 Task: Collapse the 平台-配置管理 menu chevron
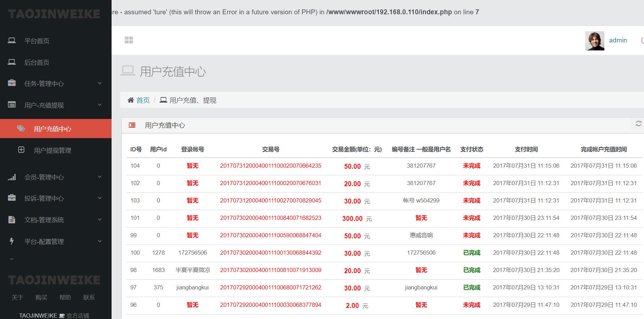click(100, 241)
